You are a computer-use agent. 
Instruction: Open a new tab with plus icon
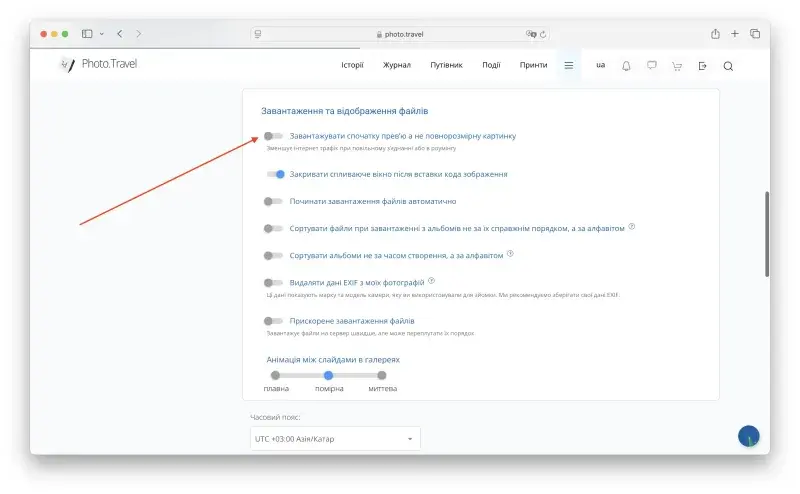[735, 34]
